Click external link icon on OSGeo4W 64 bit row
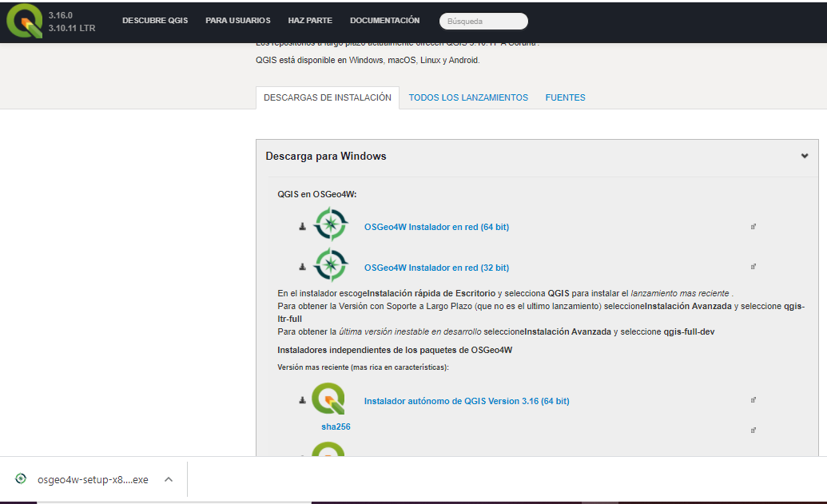This screenshot has height=504, width=827. point(753,227)
